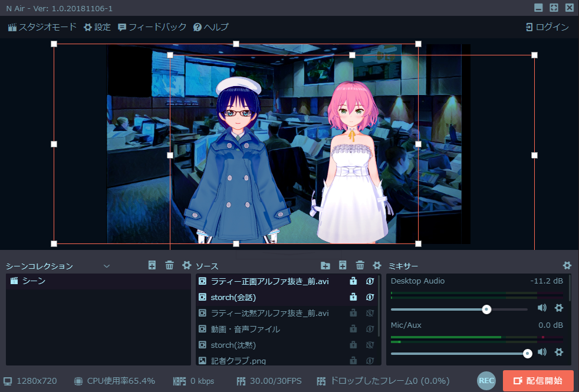Open source properties gear icon
The width and height of the screenshot is (579, 392).
(x=377, y=266)
